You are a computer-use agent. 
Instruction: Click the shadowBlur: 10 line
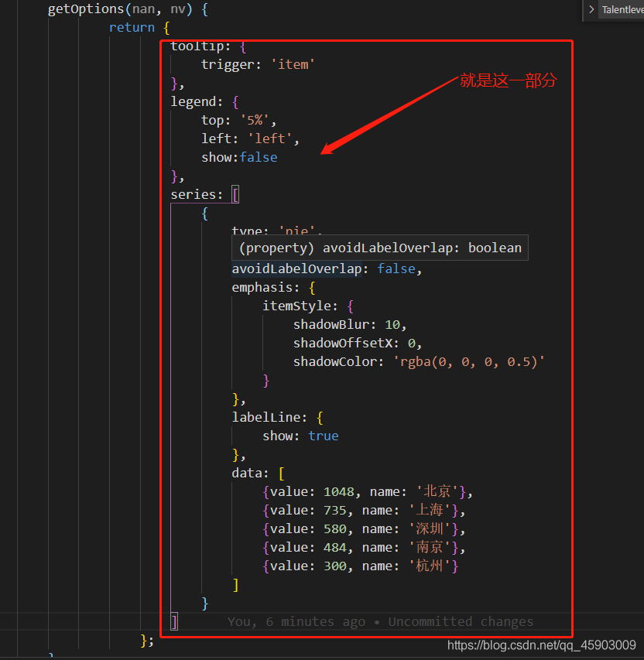[350, 324]
